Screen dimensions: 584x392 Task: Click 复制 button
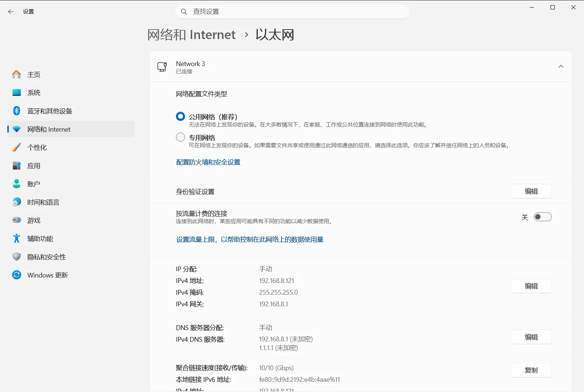pos(531,370)
